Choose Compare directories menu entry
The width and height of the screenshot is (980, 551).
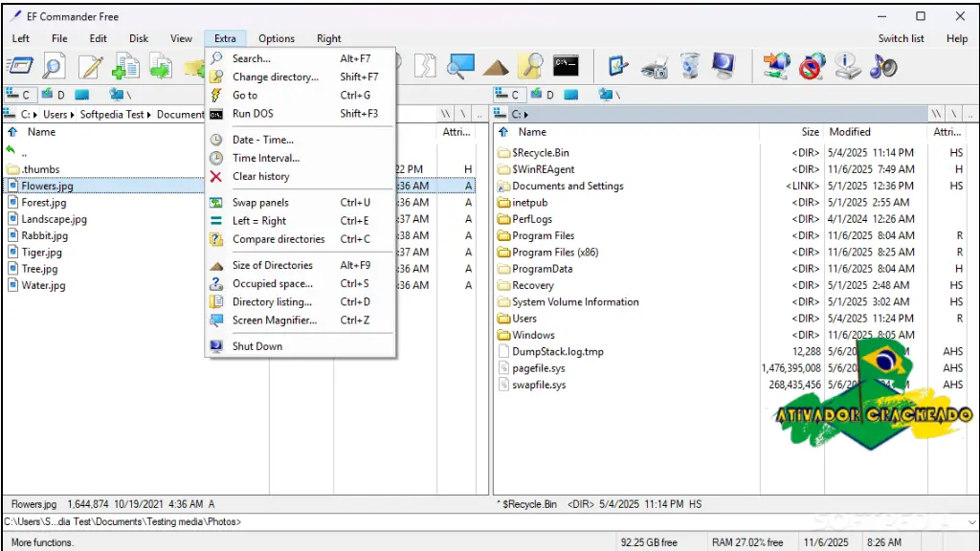click(301, 238)
